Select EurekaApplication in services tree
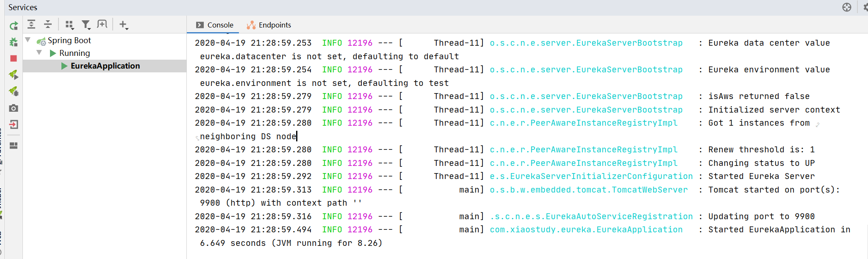The image size is (868, 259). pyautogui.click(x=105, y=66)
